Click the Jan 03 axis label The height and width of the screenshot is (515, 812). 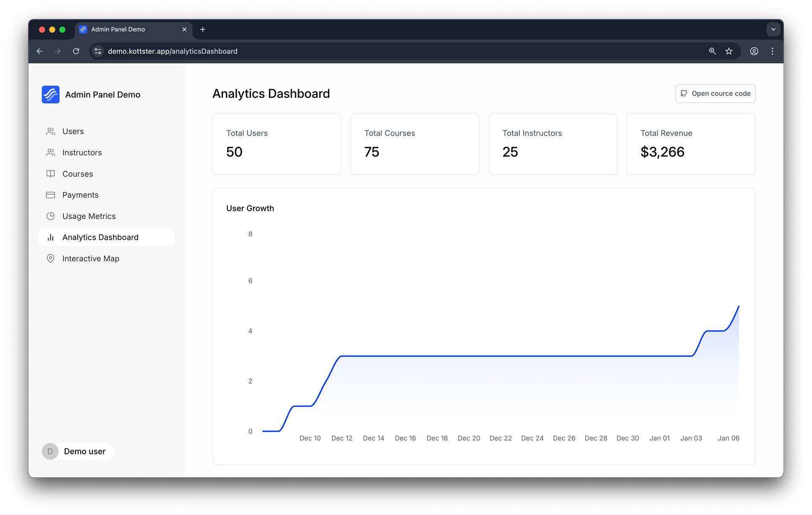[x=691, y=438]
